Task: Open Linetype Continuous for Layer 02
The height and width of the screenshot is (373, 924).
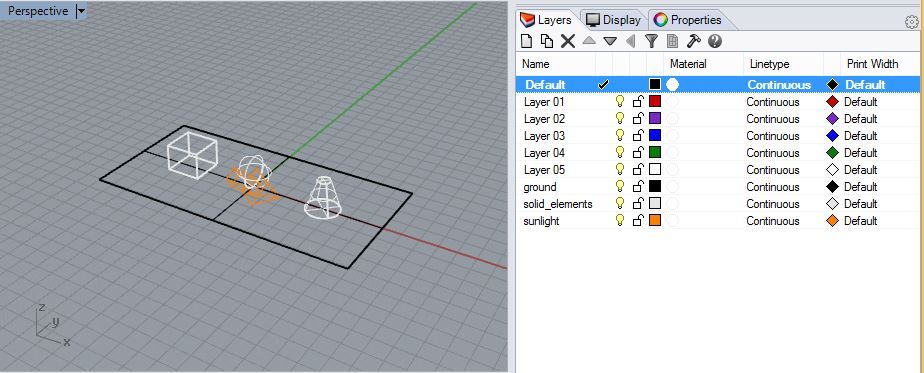Action: [x=773, y=118]
